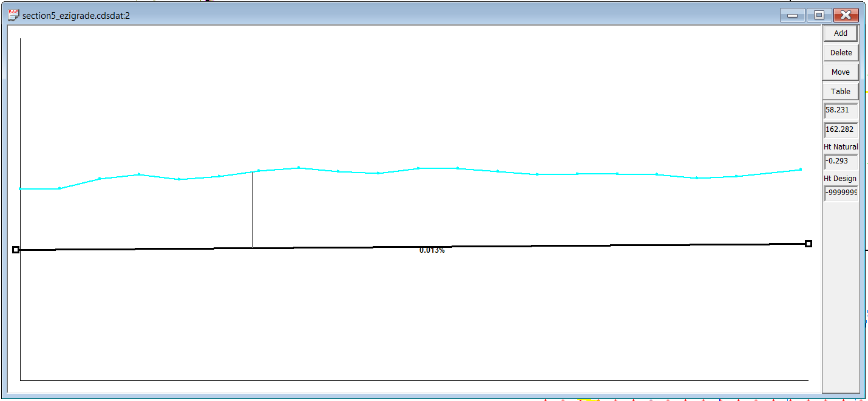Close the section5_ezigrade window

click(846, 15)
